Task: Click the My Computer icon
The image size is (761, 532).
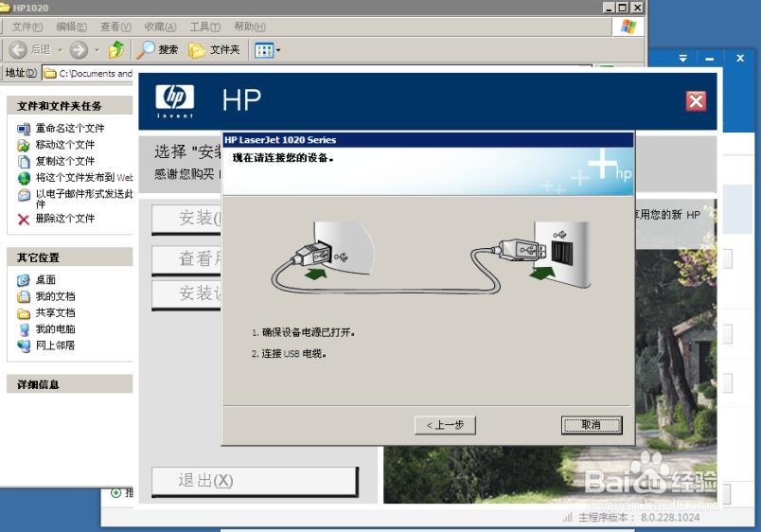Action: tap(24, 330)
